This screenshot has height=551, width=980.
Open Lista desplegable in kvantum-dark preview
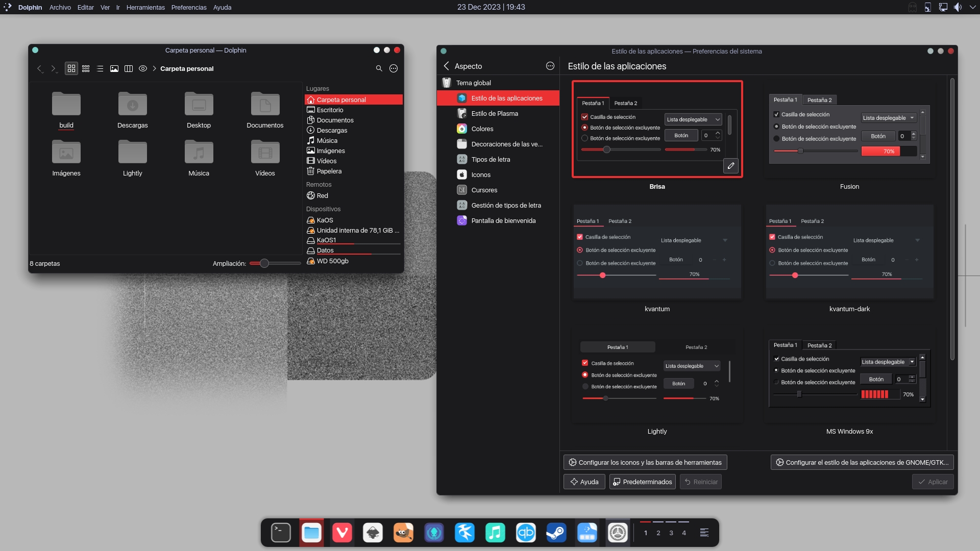887,240
